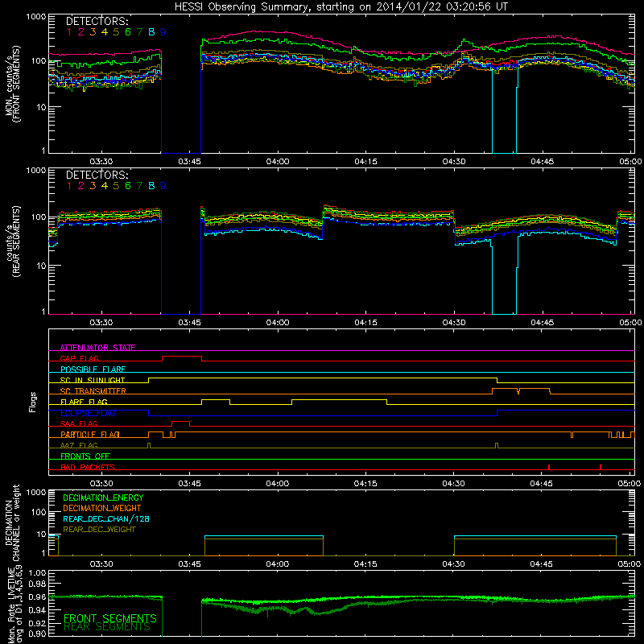This screenshot has width=644, height=644.
Task: Click the 0.90 tick on the livetime axis
Action: pos(37,634)
